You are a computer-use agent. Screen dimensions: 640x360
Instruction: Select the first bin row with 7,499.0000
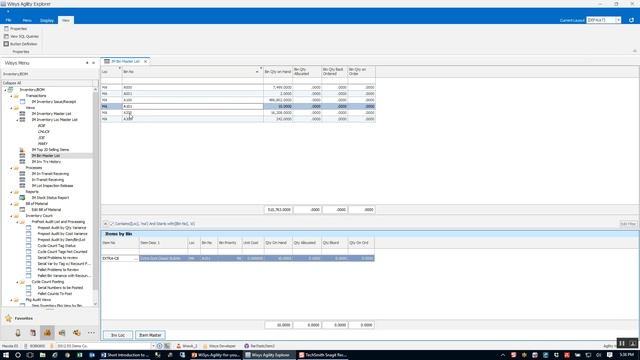[x=238, y=87]
